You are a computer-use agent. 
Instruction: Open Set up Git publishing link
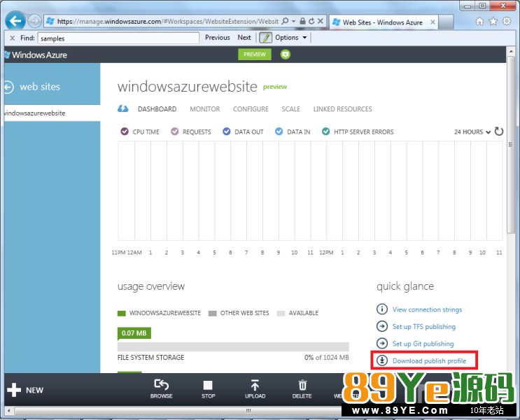[423, 344]
